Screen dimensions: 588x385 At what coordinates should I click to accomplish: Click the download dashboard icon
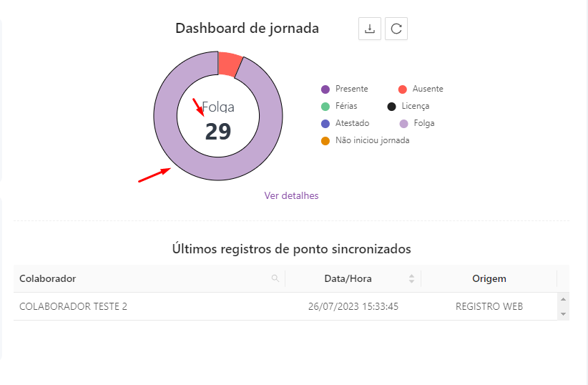(x=369, y=29)
